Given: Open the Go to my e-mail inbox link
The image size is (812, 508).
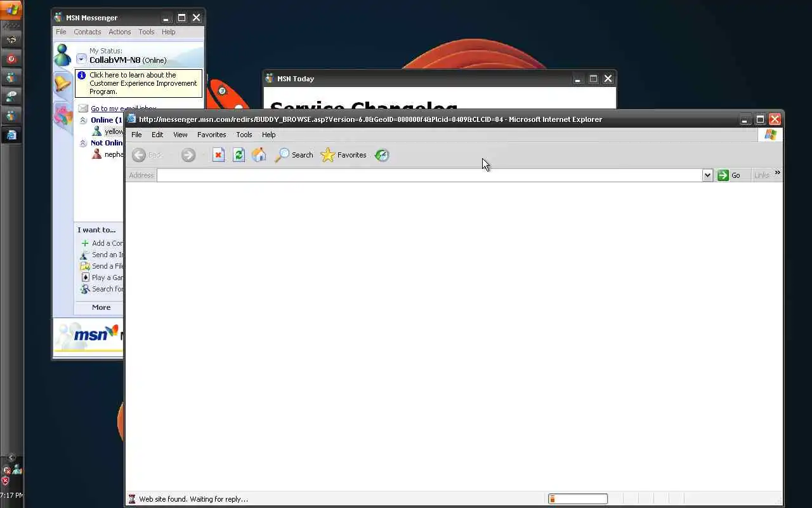Looking at the screenshot, I should 123,109.
